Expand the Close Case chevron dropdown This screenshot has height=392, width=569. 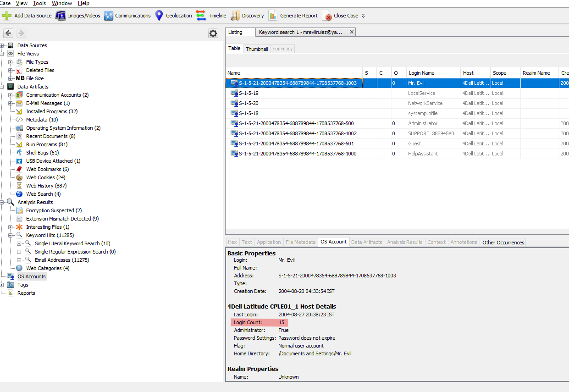pos(362,15)
